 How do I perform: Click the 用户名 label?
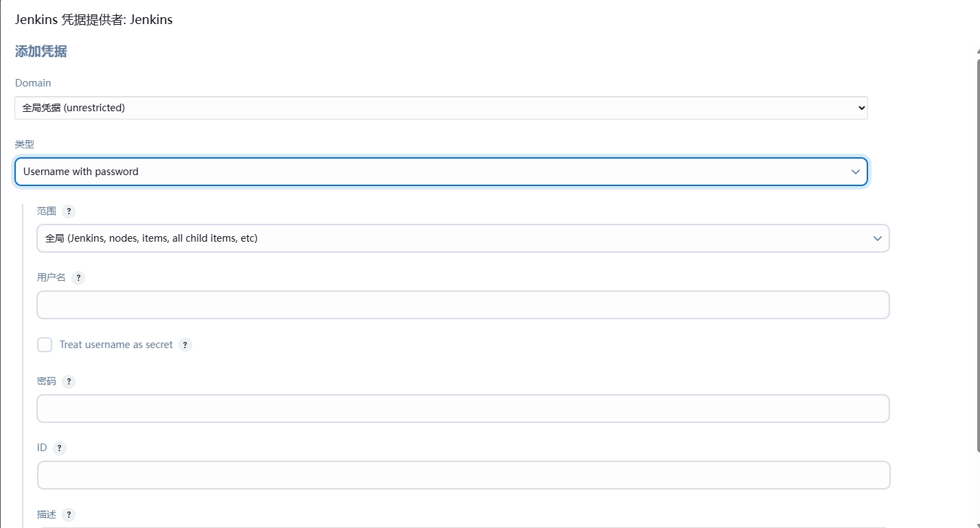[x=52, y=277]
